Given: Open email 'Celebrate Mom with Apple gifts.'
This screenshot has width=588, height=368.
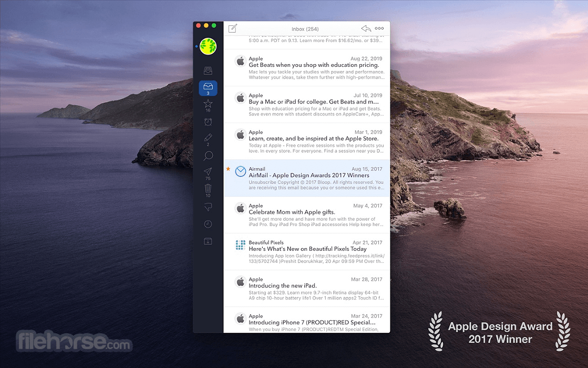Looking at the screenshot, I should coord(307,215).
